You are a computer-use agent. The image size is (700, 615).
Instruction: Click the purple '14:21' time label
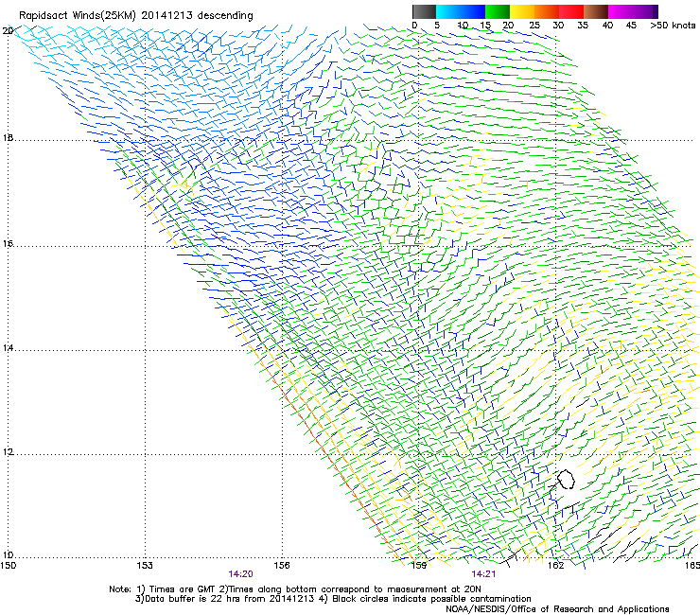[x=483, y=574]
